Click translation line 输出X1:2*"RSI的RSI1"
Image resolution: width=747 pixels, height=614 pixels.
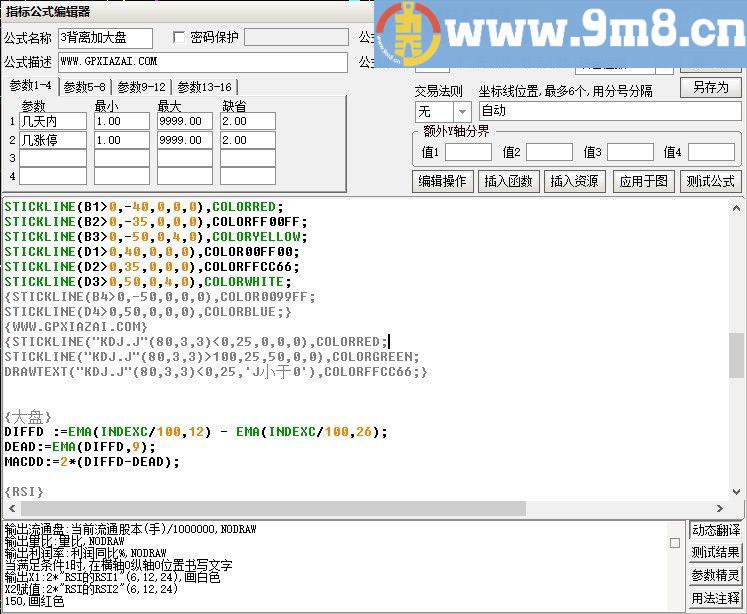[x=112, y=577]
